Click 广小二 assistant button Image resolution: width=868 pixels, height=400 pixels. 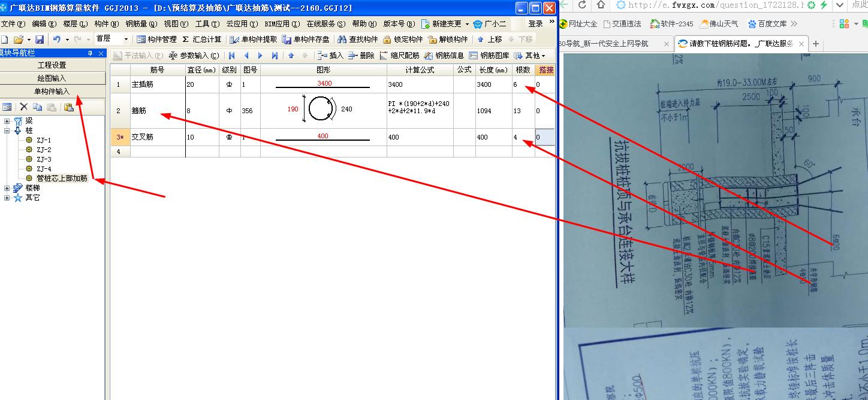coord(490,24)
